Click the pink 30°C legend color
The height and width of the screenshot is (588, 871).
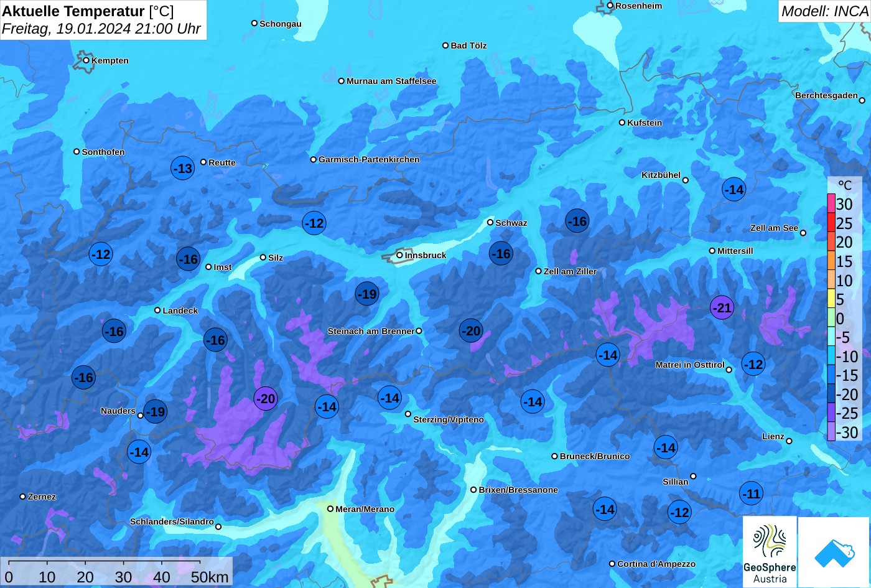coord(831,203)
